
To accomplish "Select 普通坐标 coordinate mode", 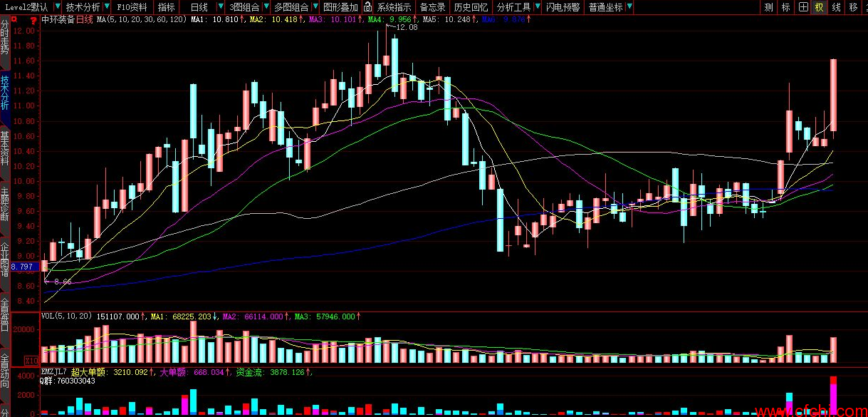I will coord(605,7).
